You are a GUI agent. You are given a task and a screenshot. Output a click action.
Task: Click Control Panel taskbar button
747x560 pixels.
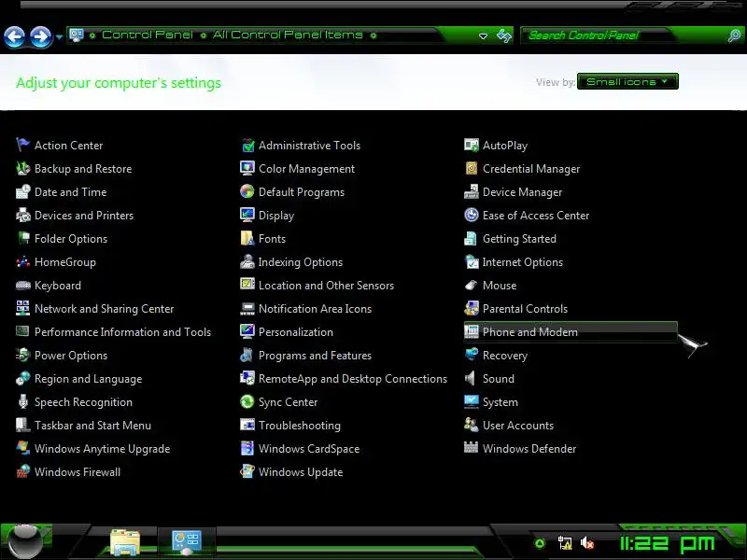point(186,542)
